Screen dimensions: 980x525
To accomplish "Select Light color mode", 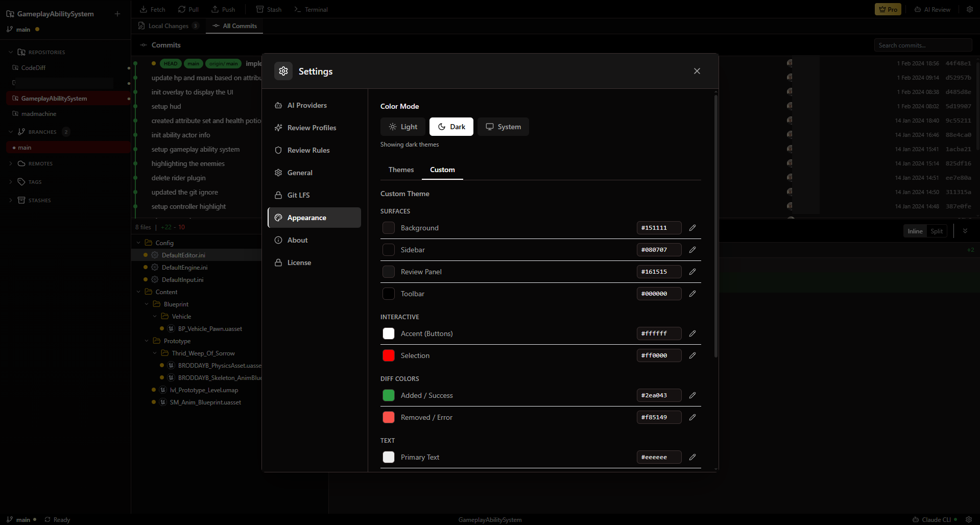I will tap(403, 127).
